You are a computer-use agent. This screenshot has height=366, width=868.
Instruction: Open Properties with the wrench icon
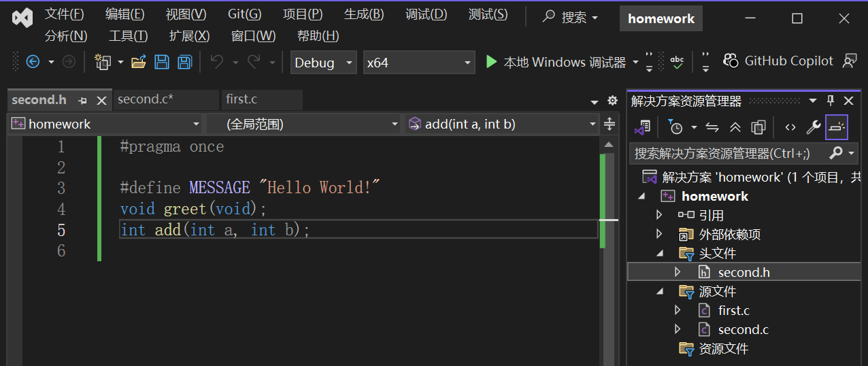pyautogui.click(x=813, y=127)
